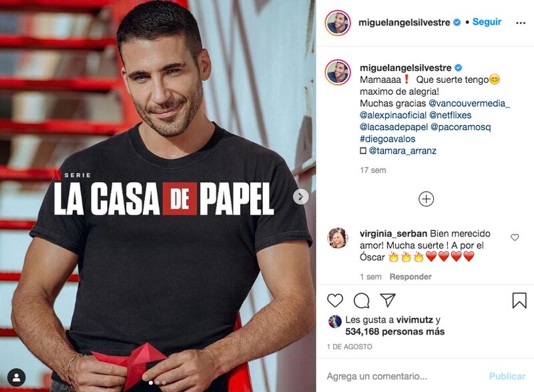View list of 534,168 personas más likes

point(394,331)
